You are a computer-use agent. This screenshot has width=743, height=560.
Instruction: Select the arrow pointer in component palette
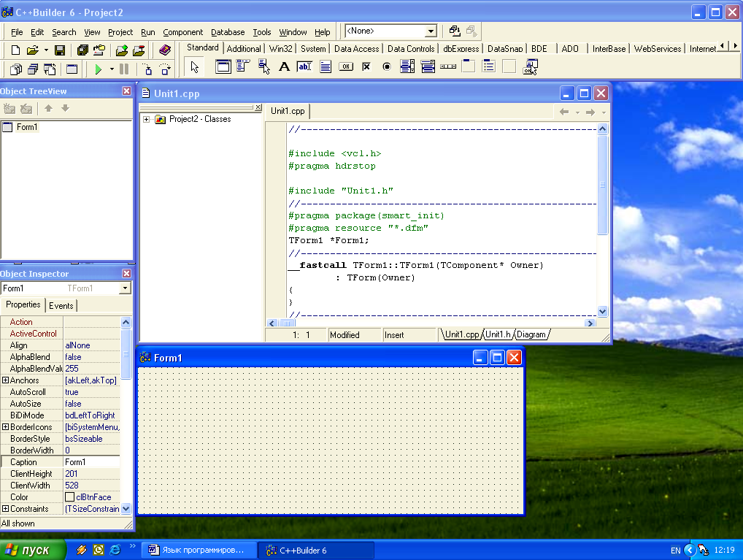(194, 67)
